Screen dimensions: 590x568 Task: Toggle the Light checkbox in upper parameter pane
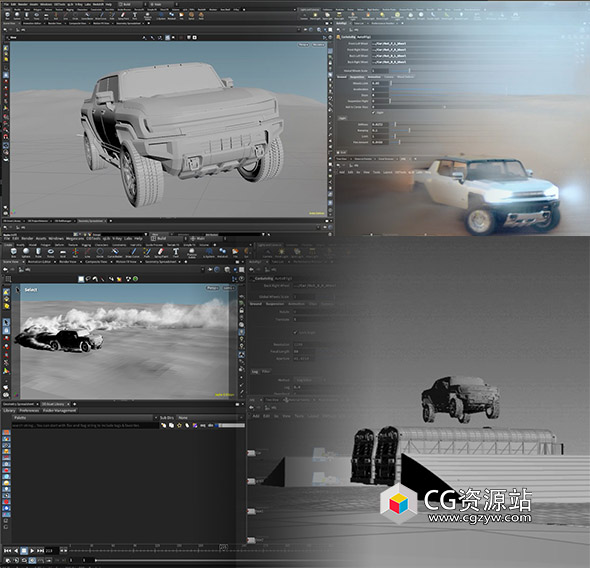pos(374,112)
